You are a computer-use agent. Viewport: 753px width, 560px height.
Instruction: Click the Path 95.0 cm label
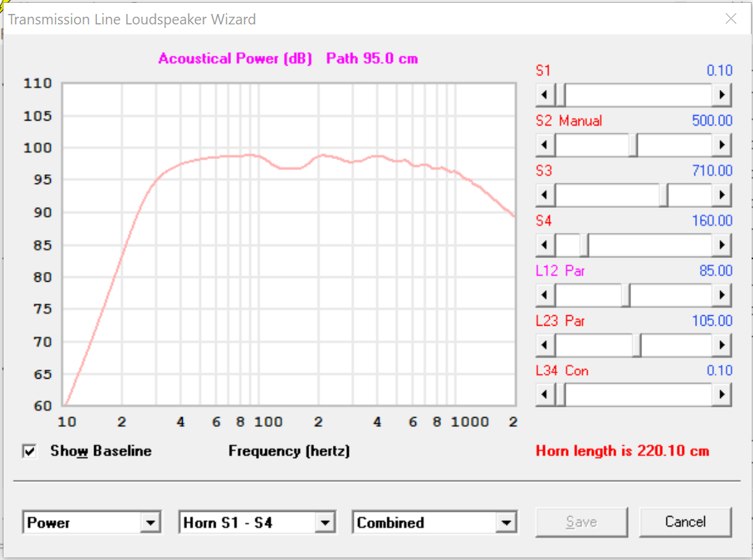[372, 59]
